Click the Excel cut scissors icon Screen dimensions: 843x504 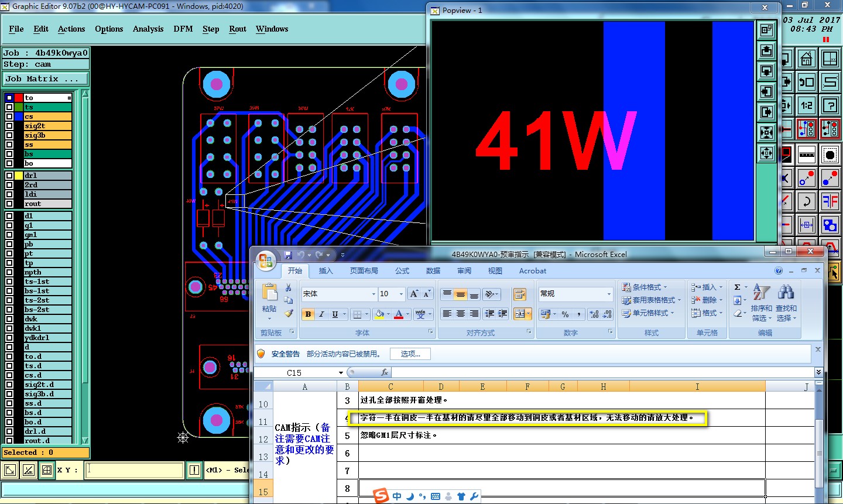coord(289,287)
